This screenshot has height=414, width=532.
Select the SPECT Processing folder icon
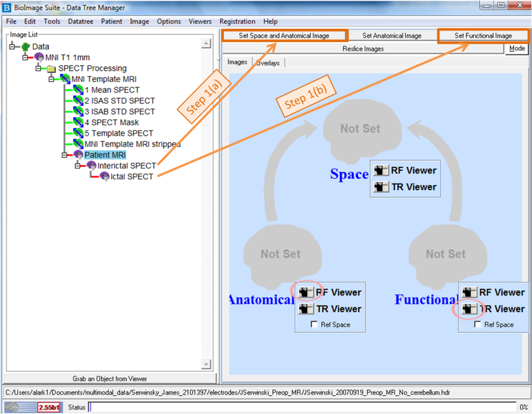[x=52, y=69]
